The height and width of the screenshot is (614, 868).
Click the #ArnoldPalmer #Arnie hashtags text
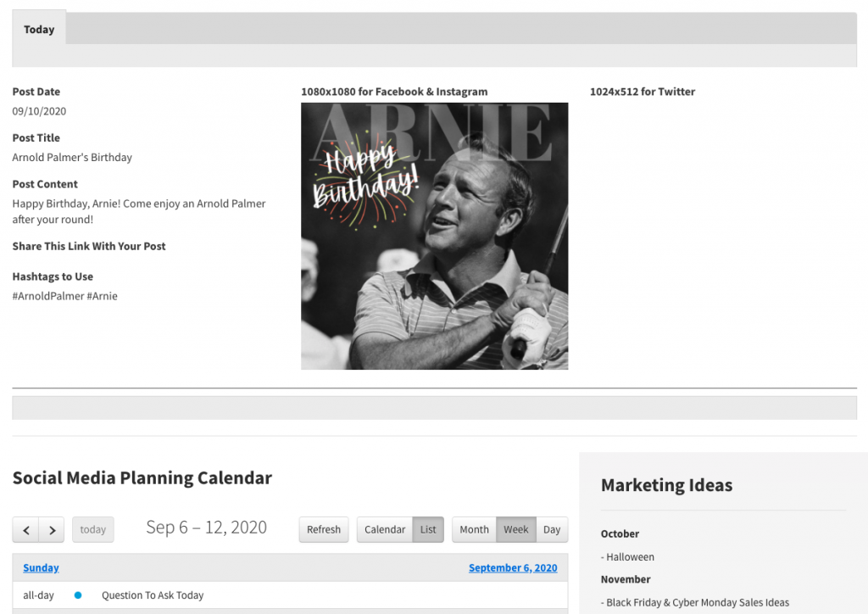64,296
